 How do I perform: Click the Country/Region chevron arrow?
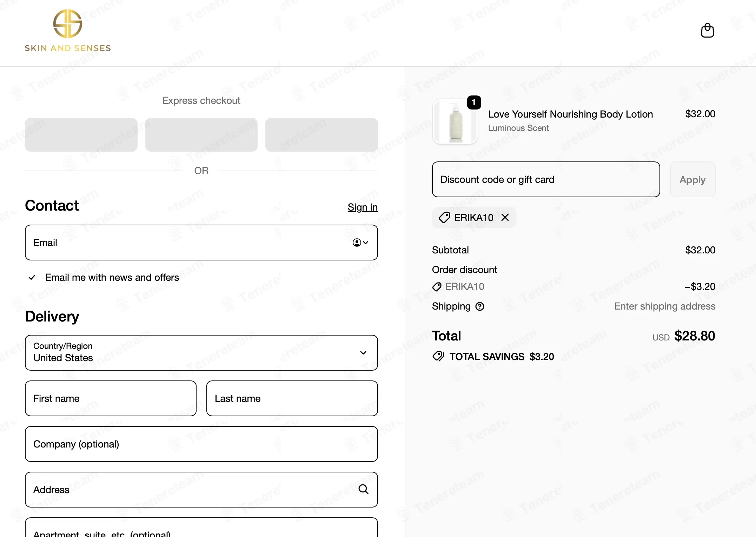[363, 353]
